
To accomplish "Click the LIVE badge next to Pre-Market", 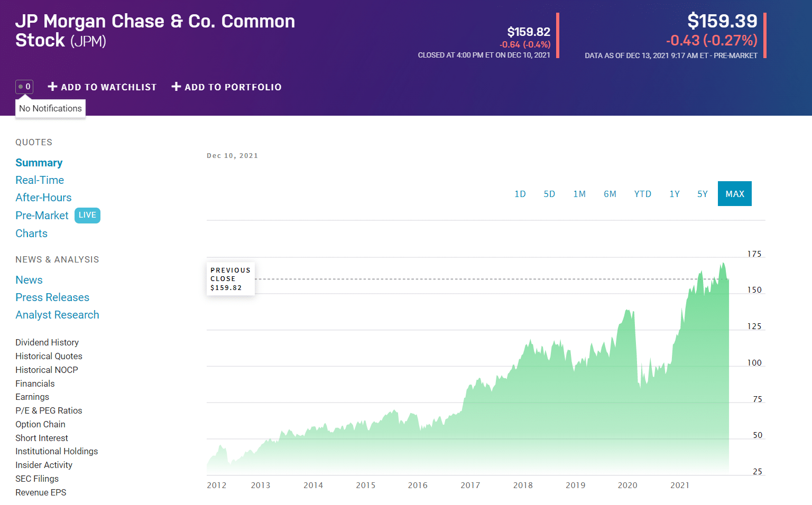I will [x=87, y=215].
